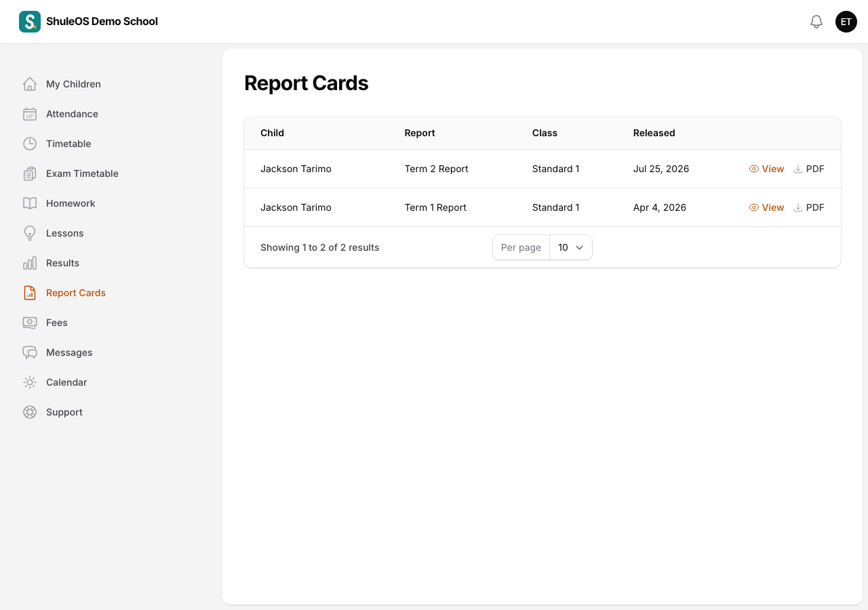Open the Per page dropdown
The width and height of the screenshot is (868, 610).
[571, 247]
